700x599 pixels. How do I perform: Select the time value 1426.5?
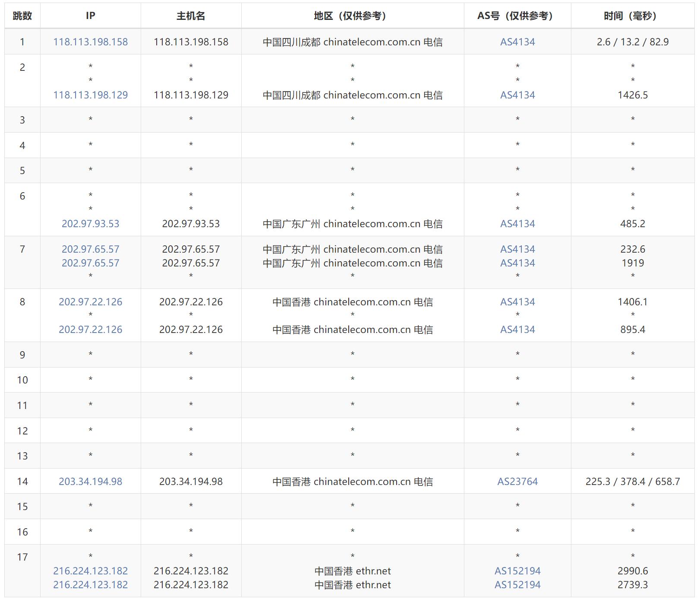pyautogui.click(x=633, y=95)
